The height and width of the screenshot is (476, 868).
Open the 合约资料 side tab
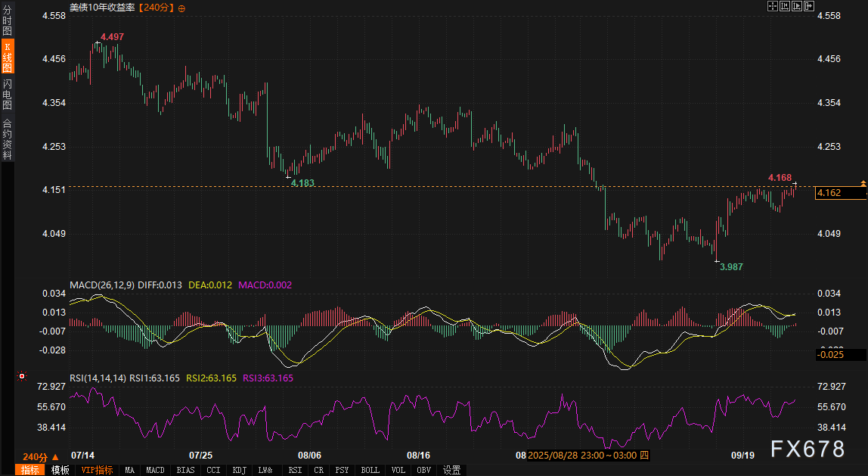(7, 138)
